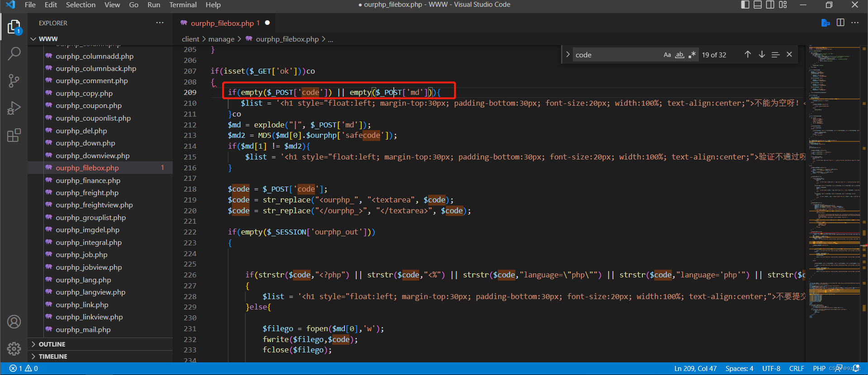
Task: Open the Explorer view in activity bar
Action: point(14,27)
